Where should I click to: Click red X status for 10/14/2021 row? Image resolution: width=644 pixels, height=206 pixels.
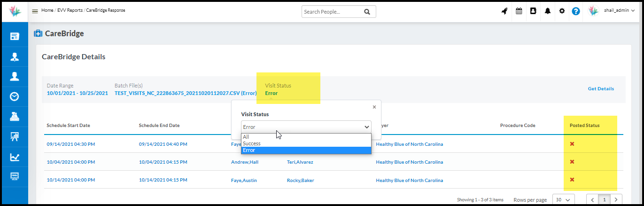point(572,180)
